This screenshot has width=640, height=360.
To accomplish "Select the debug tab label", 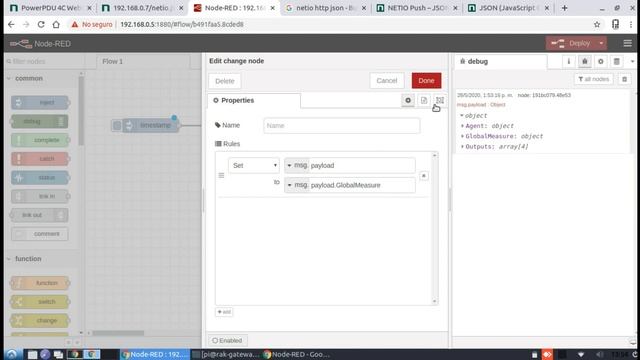I will point(478,61).
